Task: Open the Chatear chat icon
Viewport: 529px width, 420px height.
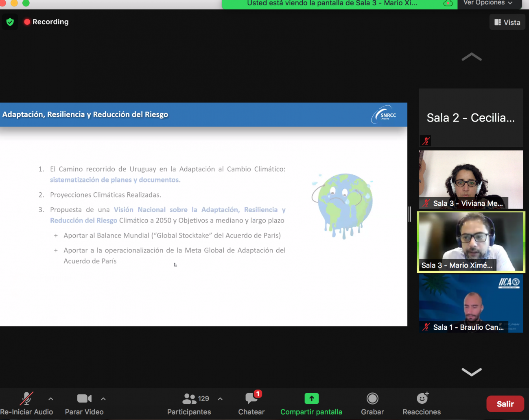Action: [x=251, y=398]
